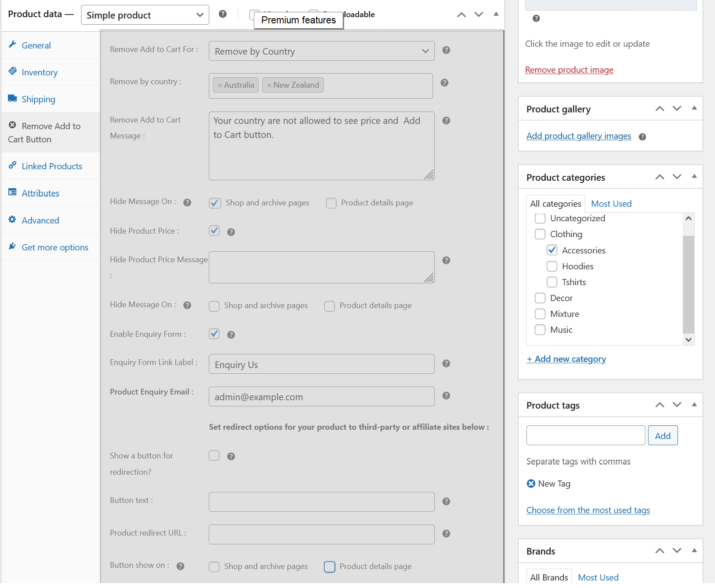Click Add product gallery images link
715x588 pixels.
pos(579,136)
